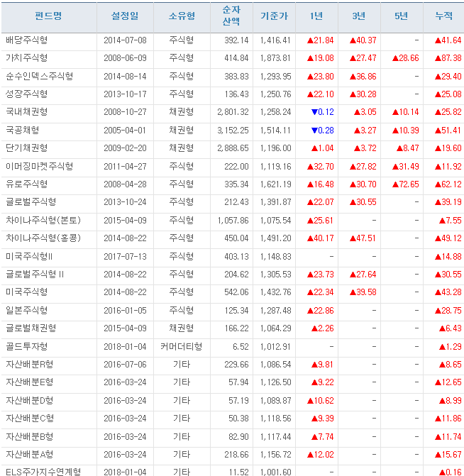Image resolution: width=464 pixels, height=476 pixels.
Task: Select the 순수인덱스주식형 fund name
Action: coord(40,76)
